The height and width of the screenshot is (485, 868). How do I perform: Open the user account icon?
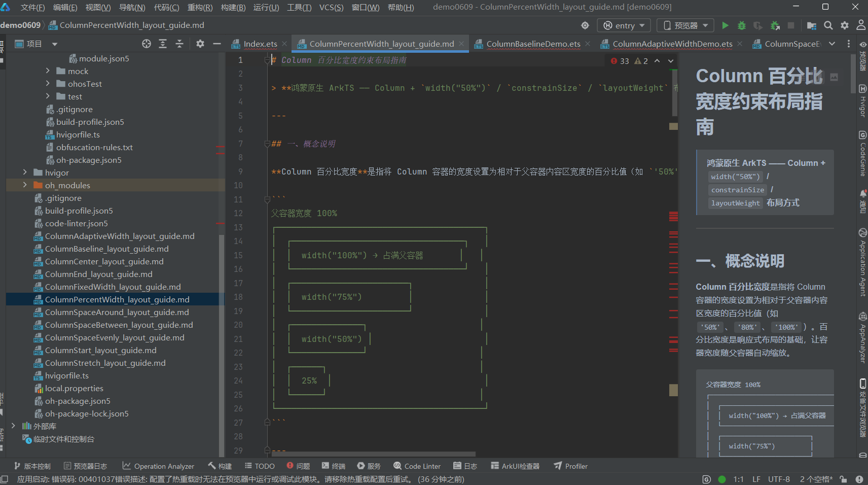pos(861,25)
